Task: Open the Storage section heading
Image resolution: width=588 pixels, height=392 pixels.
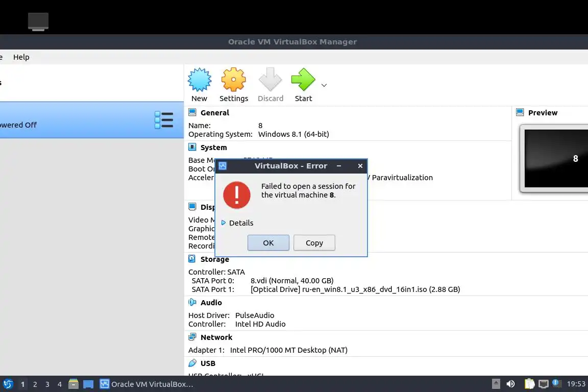Action: click(x=215, y=259)
